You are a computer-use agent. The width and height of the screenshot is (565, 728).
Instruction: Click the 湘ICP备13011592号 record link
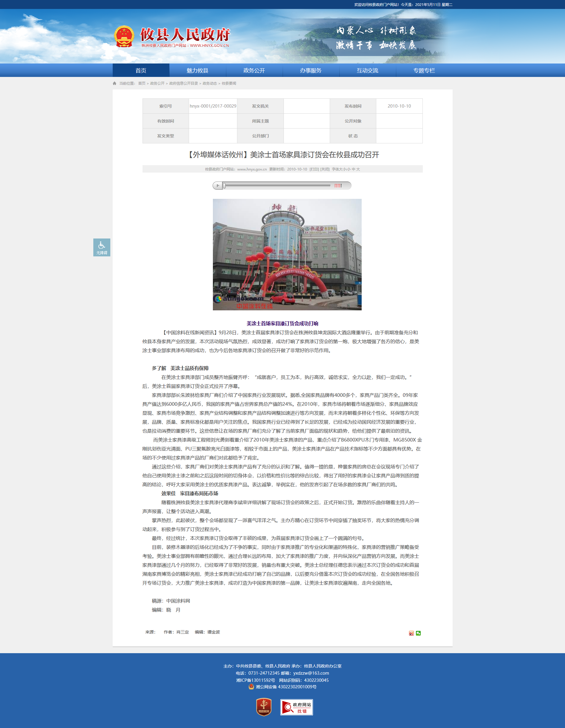pos(256,680)
